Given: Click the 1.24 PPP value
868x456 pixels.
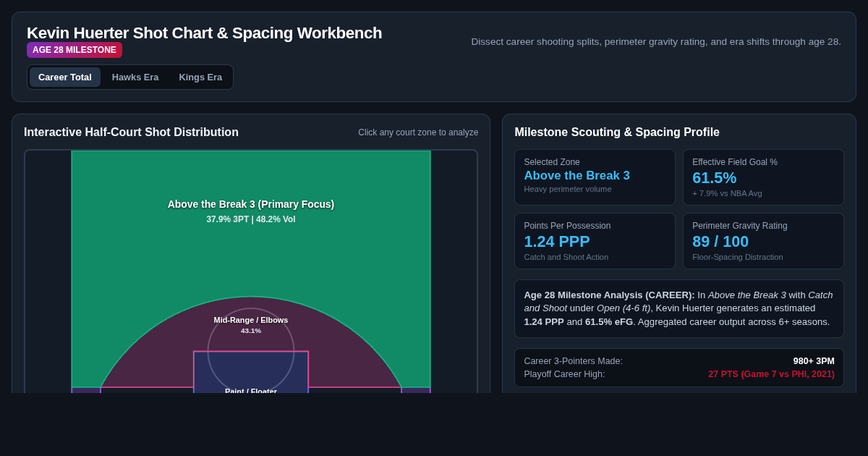Looking at the screenshot, I should point(557,242).
